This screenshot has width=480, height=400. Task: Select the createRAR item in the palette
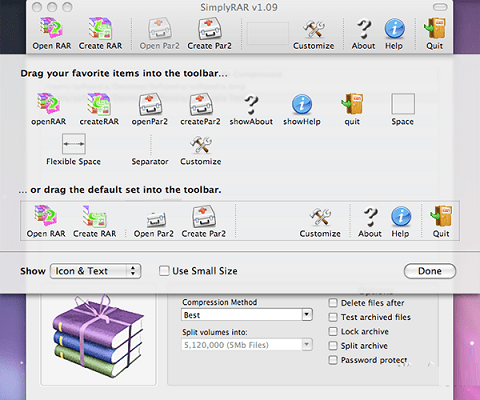99,109
